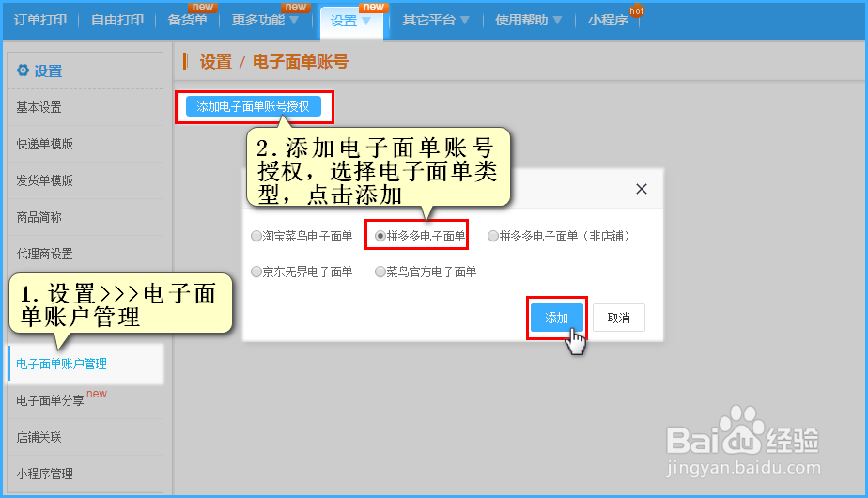Select 拼多多电子面单（非店铺） radio option
Screen dimensions: 868x498
(492, 237)
